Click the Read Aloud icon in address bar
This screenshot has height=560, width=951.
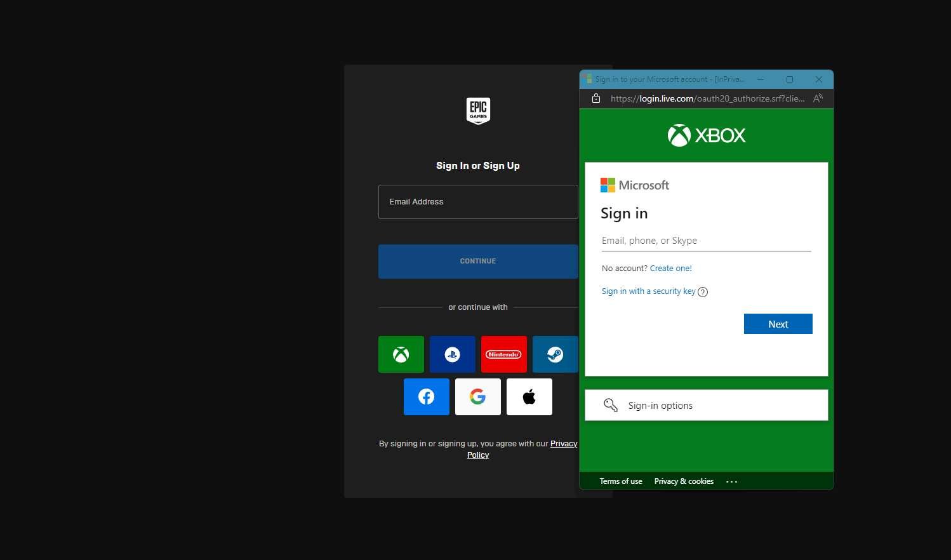tap(818, 98)
